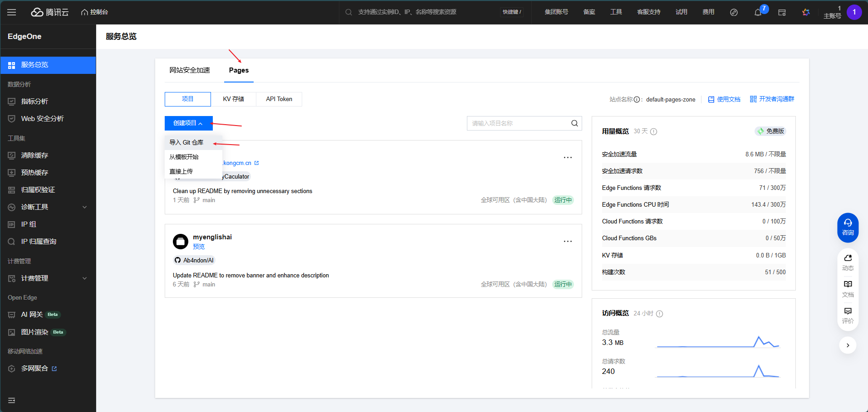Screen dimensions: 868x412
Task: Click the 评价 feedback icon
Action: click(848, 315)
